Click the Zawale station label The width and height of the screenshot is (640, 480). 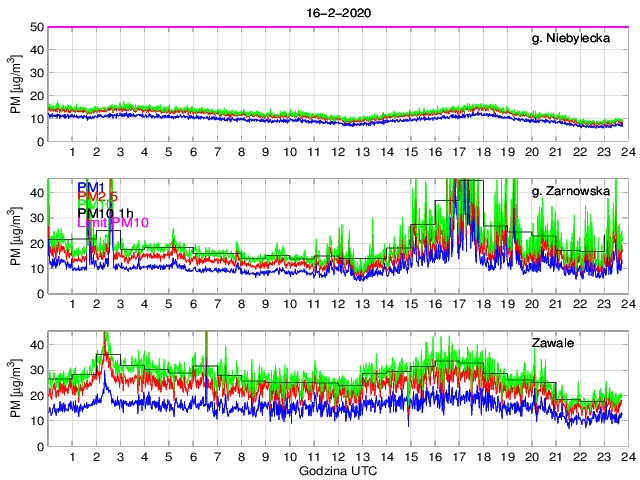click(552, 344)
